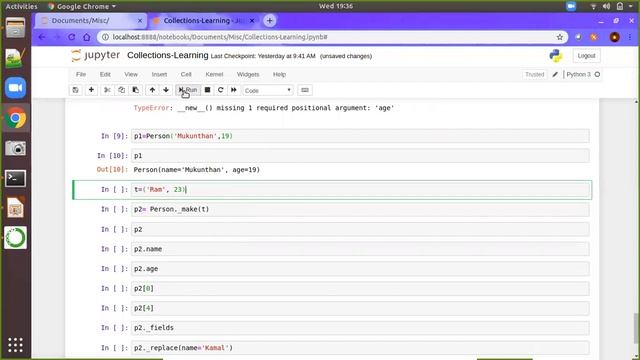Rename the Collections-Learning notebook title
Image resolution: width=640 pixels, height=360 pixels.
(167, 56)
